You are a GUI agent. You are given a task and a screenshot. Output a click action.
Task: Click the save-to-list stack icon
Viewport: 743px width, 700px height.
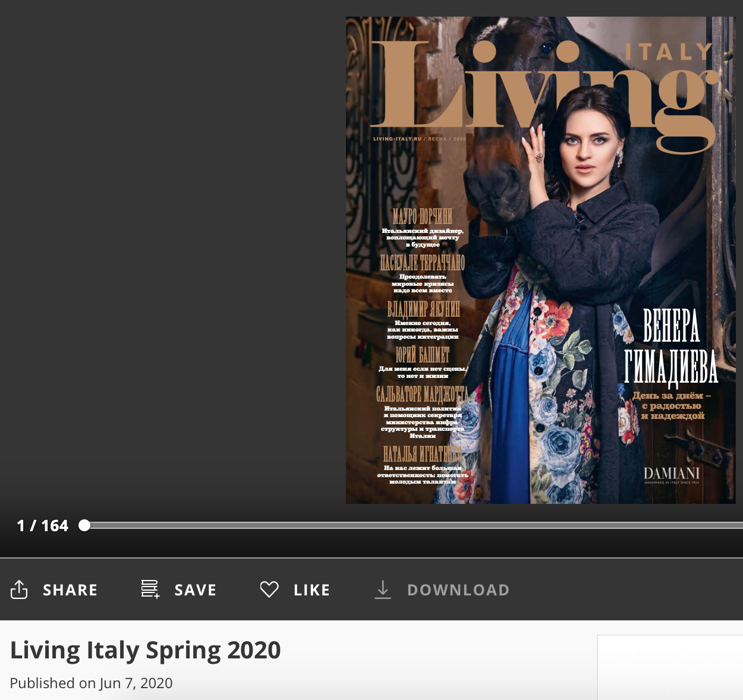pyautogui.click(x=150, y=589)
